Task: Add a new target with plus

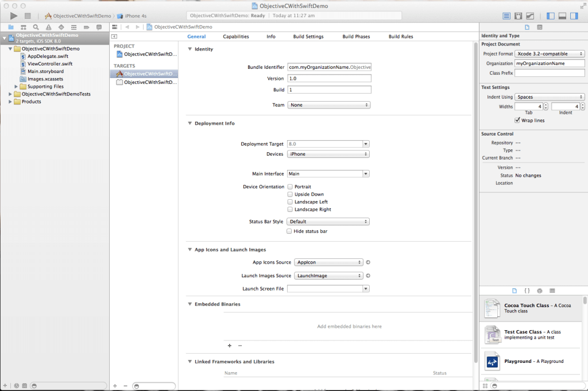Action: point(115,386)
